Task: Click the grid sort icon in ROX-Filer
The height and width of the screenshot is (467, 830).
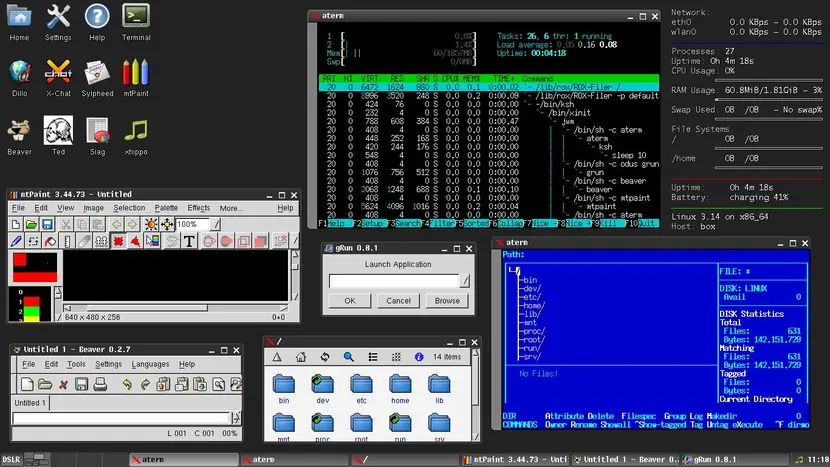Action: click(x=396, y=357)
